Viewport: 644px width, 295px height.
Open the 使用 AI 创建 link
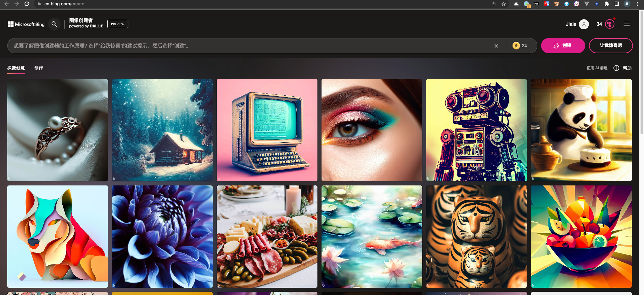pos(597,68)
